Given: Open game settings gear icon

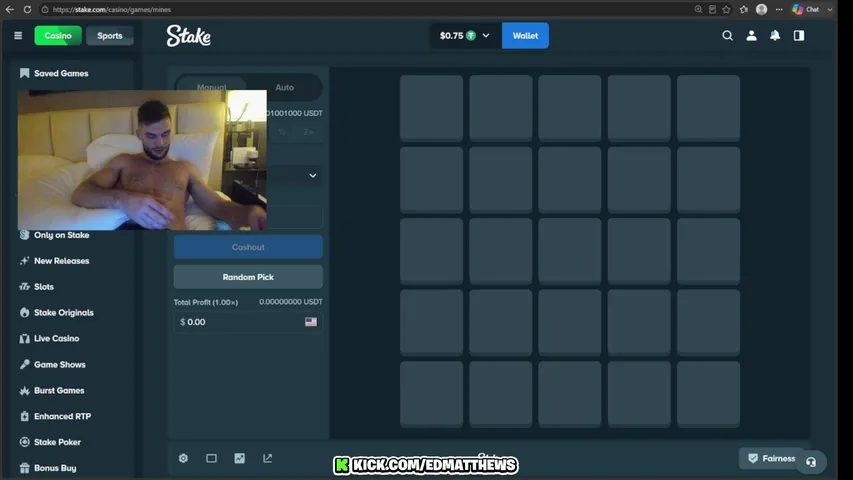Looking at the screenshot, I should tap(183, 458).
